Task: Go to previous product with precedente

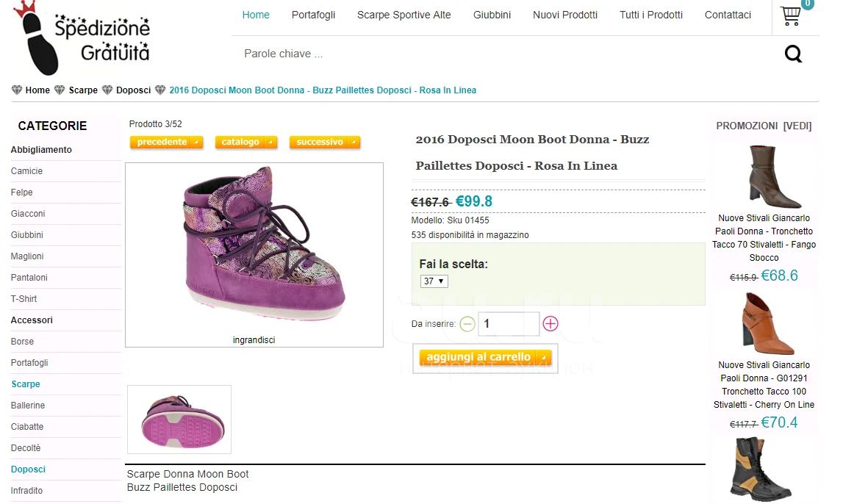Action: [166, 143]
